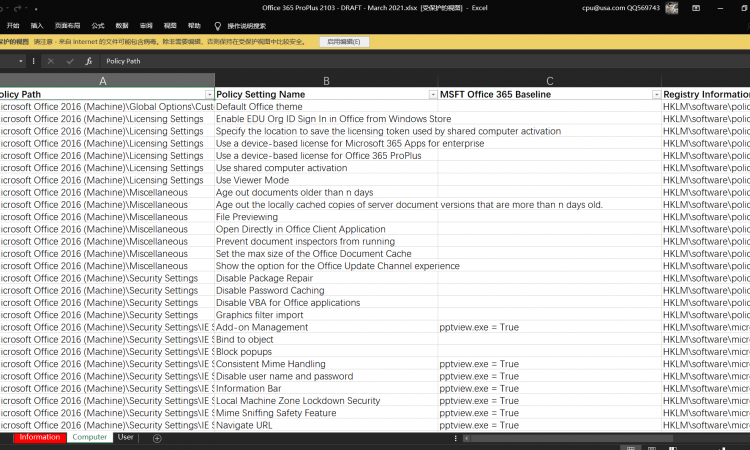This screenshot has height=450, width=750.
Task: Click the New Sheet plus icon
Action: (x=157, y=438)
